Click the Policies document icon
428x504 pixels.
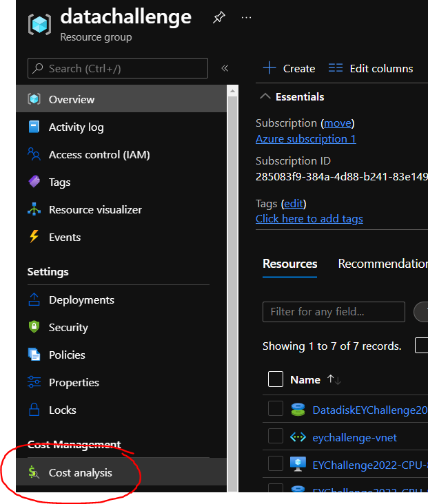(34, 355)
